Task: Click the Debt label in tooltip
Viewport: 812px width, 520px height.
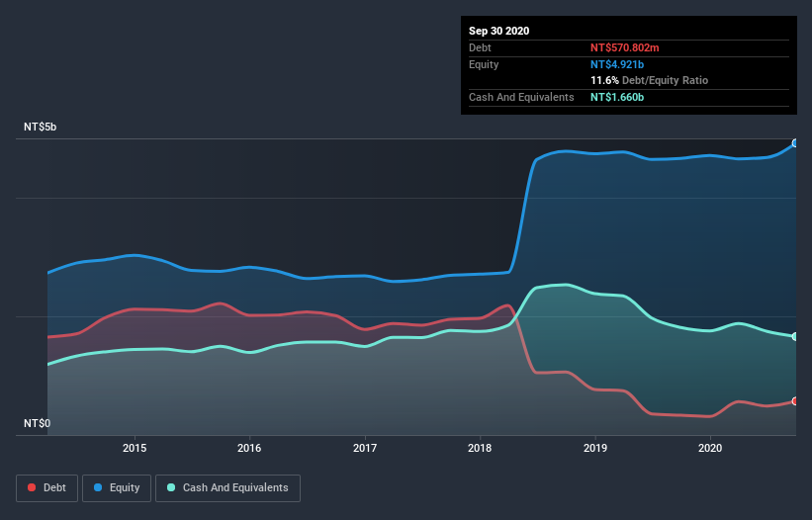Action: click(480, 47)
